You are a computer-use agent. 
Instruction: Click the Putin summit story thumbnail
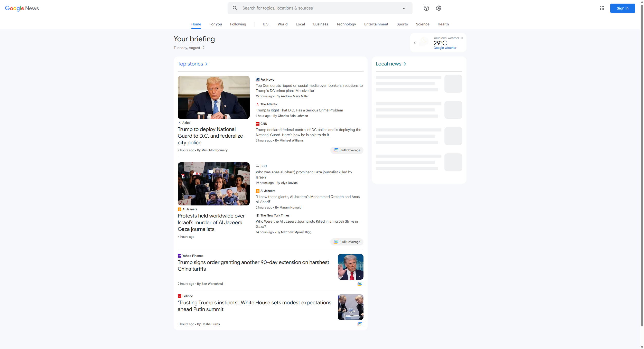(x=350, y=307)
